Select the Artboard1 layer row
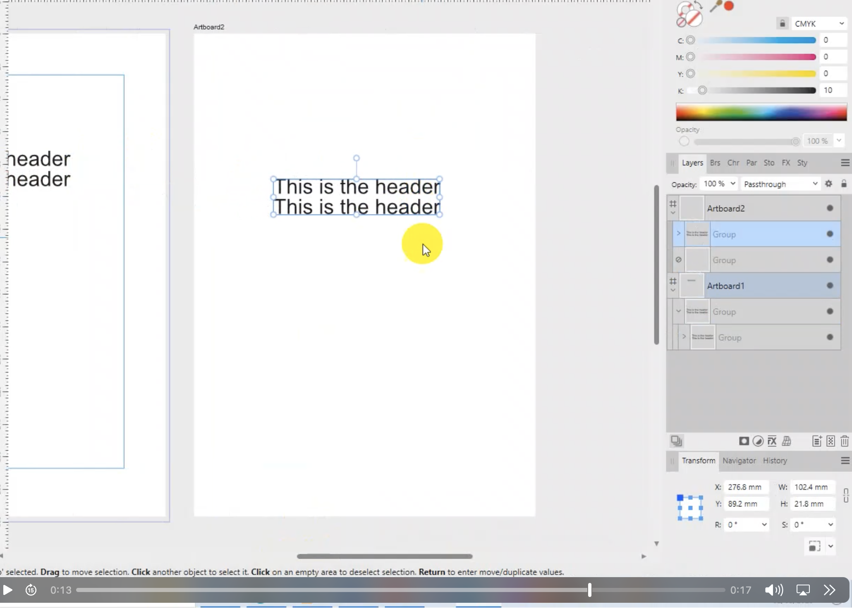 [x=754, y=286]
